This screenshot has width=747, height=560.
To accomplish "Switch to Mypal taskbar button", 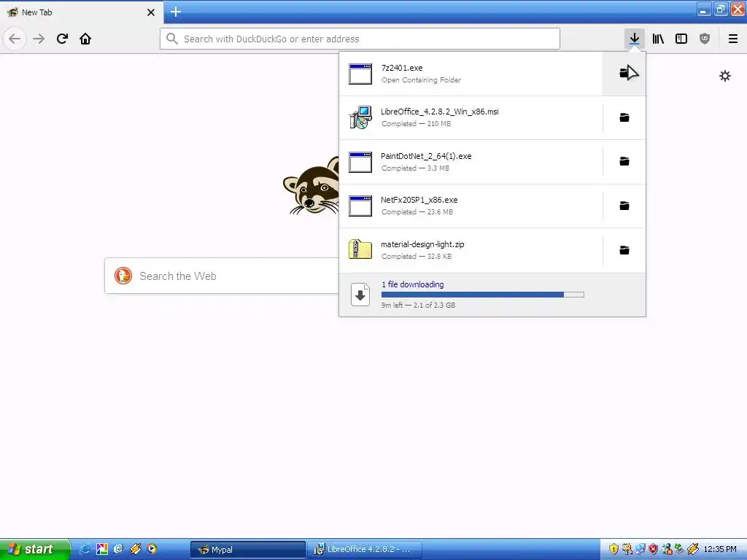I will click(x=248, y=550).
